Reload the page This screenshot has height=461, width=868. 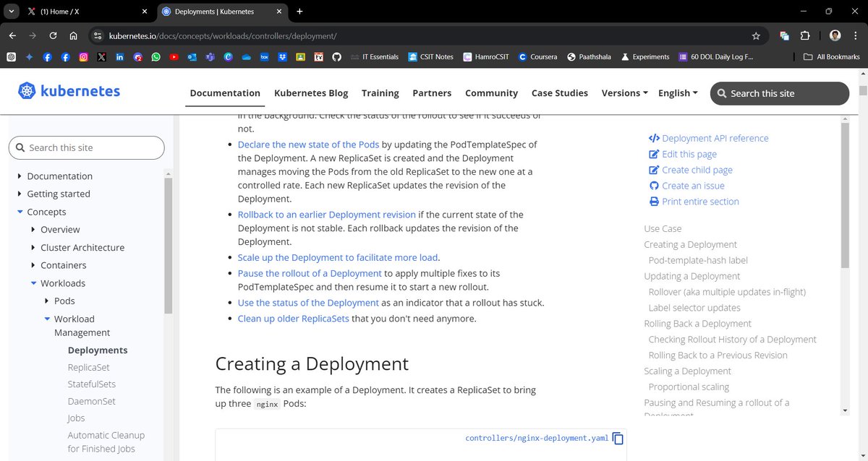tap(53, 35)
